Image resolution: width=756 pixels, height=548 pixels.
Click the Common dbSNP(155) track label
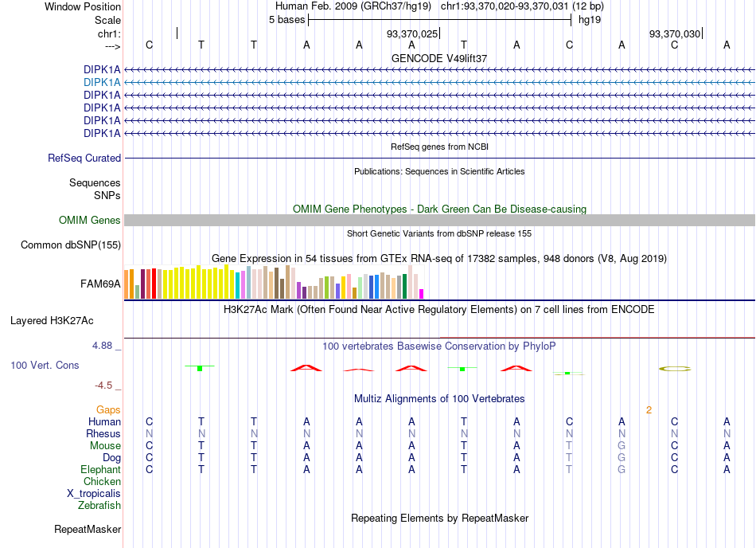70,245
